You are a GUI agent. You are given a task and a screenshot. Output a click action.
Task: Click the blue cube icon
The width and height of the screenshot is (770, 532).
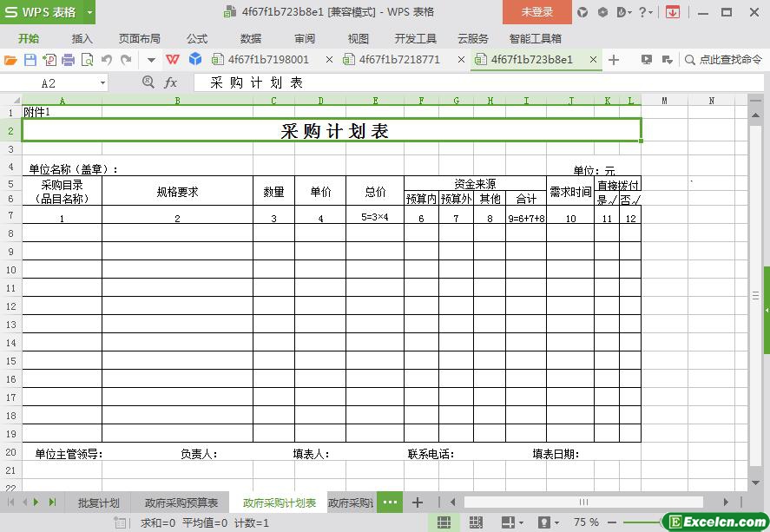tap(195, 59)
